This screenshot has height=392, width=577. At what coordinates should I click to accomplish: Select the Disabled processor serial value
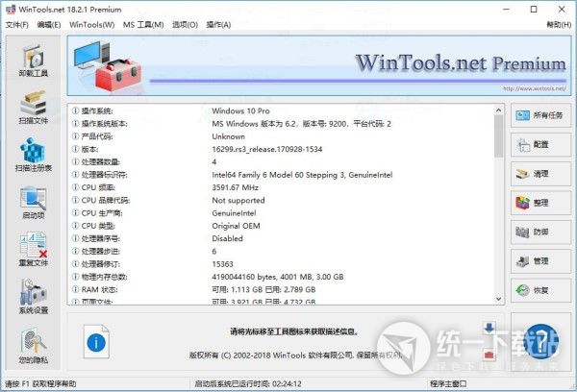pos(227,238)
